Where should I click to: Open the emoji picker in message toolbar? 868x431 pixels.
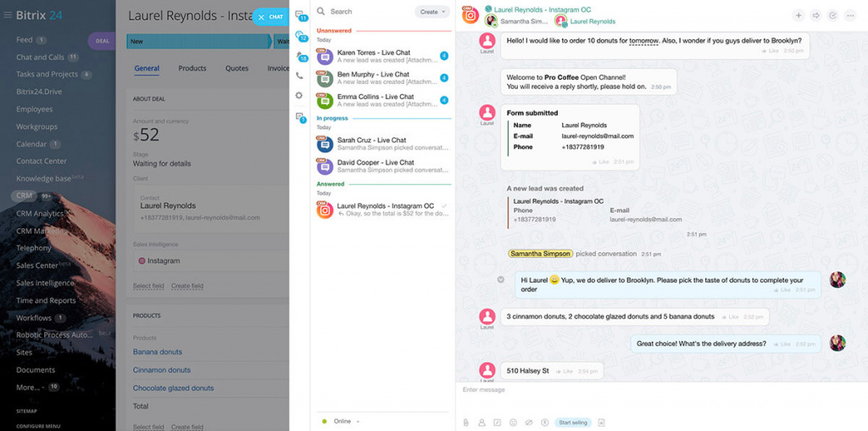[x=513, y=422]
